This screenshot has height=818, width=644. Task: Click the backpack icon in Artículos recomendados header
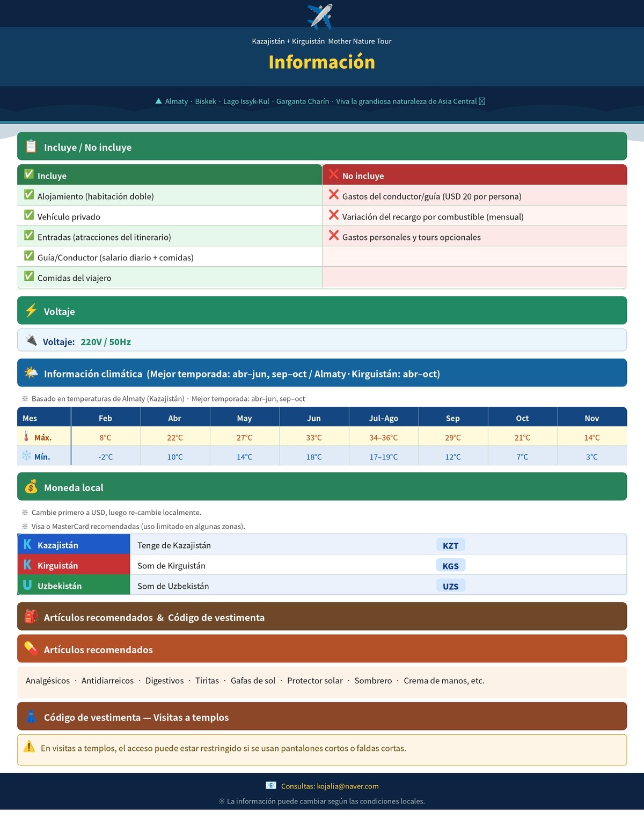click(x=31, y=616)
